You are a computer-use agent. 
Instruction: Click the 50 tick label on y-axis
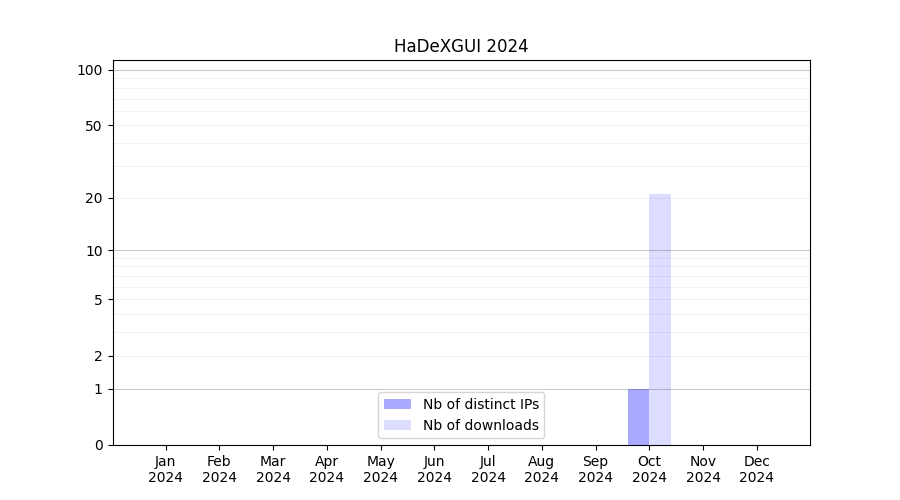93,126
